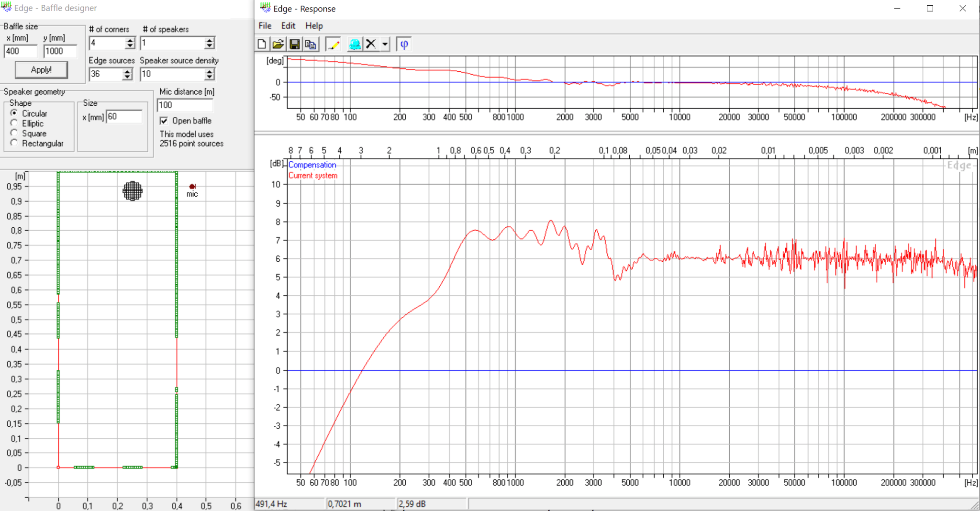
Task: Click the # of corners value field
Action: (x=108, y=43)
